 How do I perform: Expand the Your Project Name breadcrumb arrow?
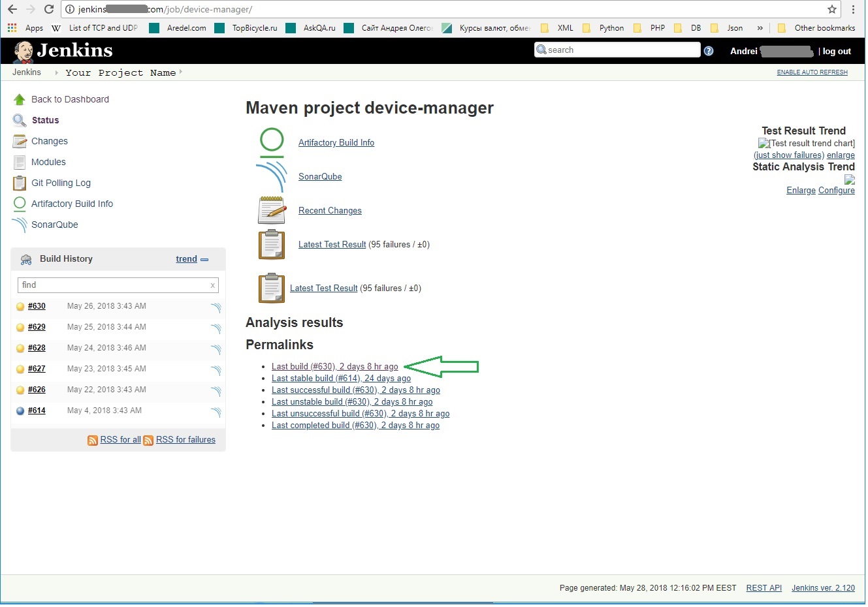click(x=181, y=72)
